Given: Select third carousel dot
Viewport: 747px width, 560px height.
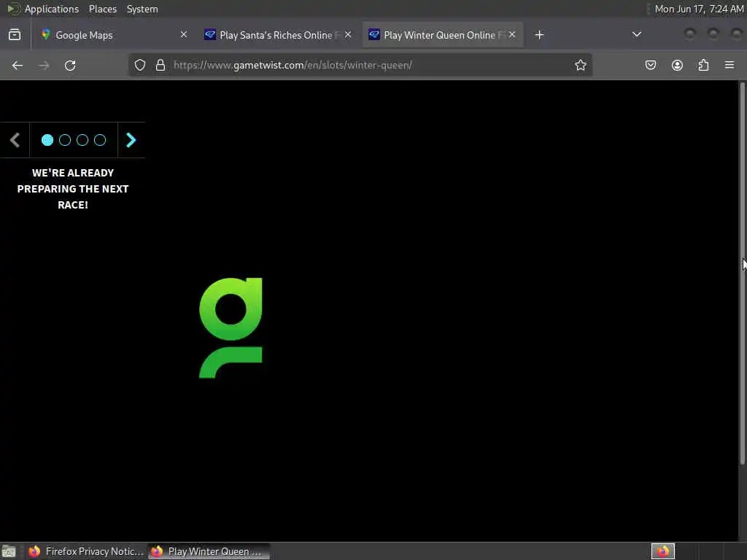Looking at the screenshot, I should point(82,140).
